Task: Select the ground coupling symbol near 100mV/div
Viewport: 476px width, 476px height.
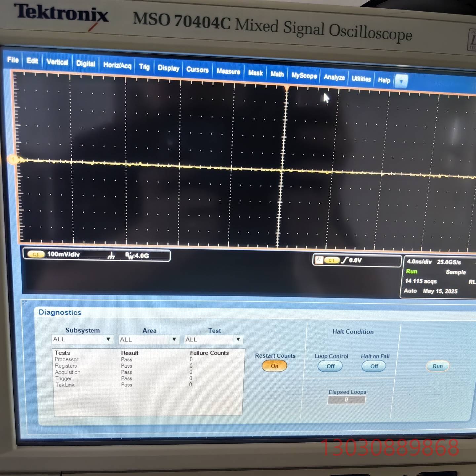Action: [x=111, y=256]
